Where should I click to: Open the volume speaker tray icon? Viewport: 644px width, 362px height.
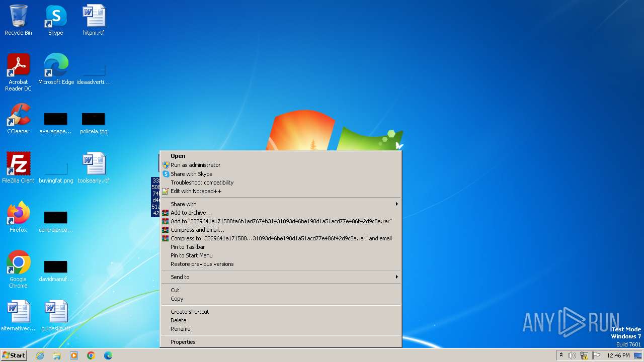click(572, 355)
